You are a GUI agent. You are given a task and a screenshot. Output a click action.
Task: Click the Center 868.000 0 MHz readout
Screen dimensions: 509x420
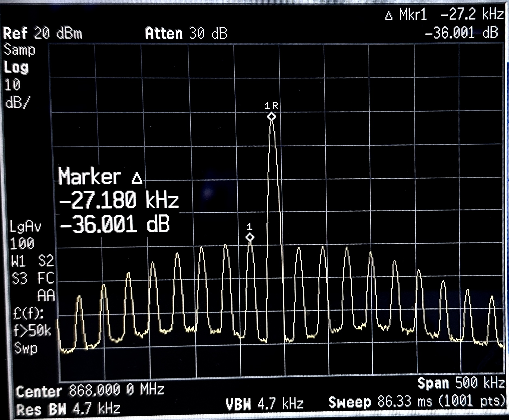90,390
